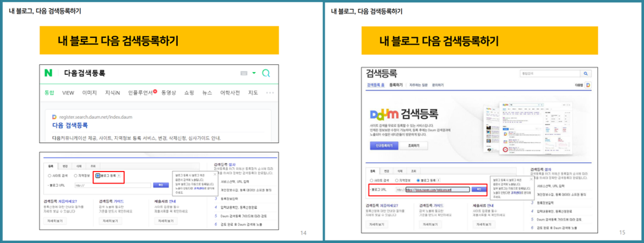This screenshot has width=644, height=243.
Task: Select the 등록 tab on slide 15 form
Action: (373, 171)
